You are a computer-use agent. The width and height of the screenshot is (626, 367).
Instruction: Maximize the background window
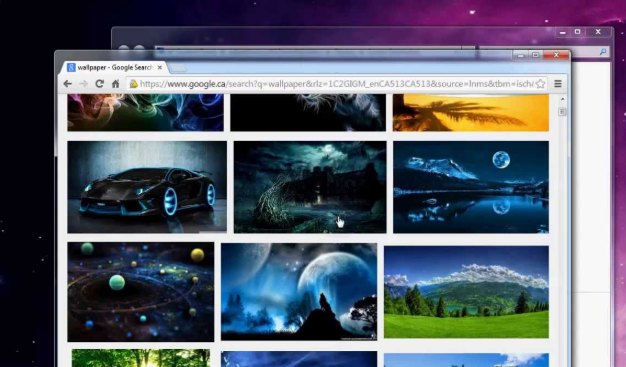577,32
